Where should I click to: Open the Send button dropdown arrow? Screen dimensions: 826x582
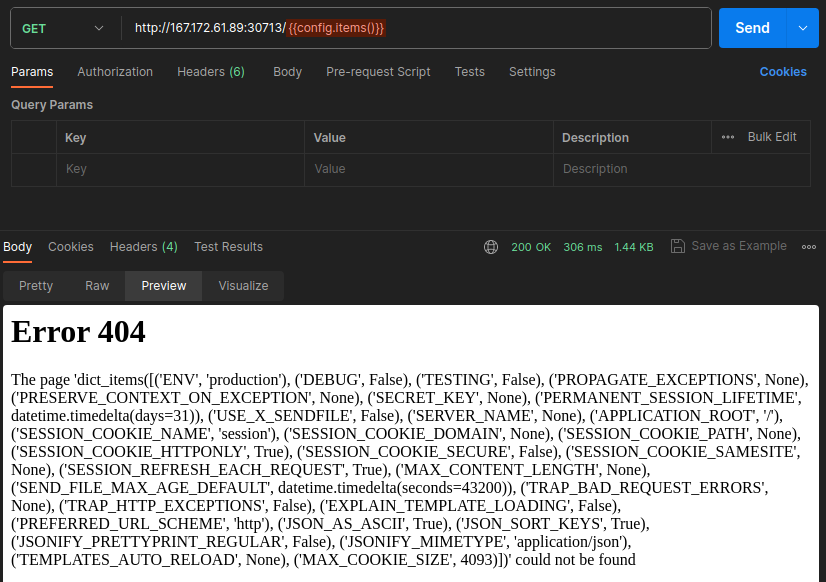pos(802,28)
